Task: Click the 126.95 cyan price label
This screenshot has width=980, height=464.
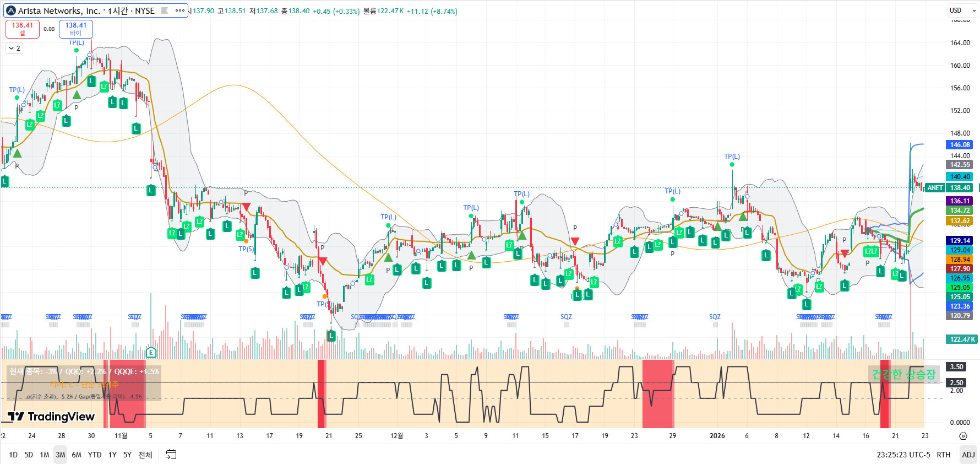Action: click(960, 278)
